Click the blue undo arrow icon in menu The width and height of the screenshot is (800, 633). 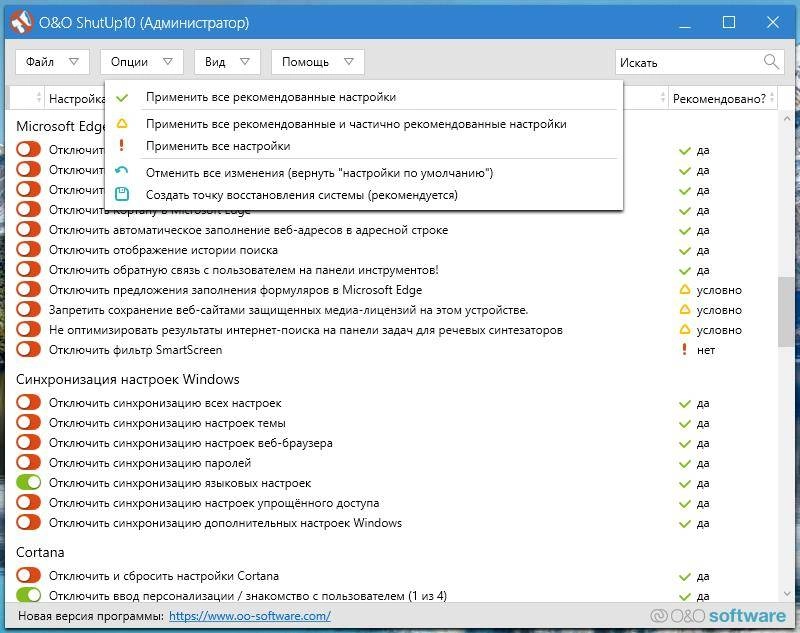point(121,170)
